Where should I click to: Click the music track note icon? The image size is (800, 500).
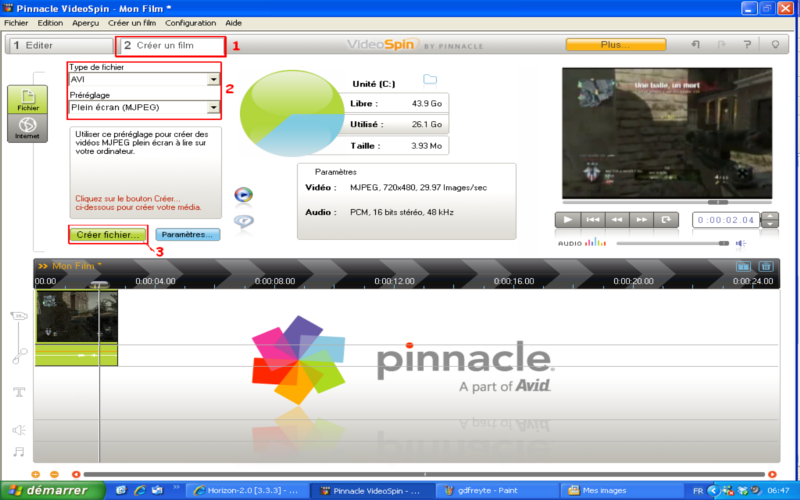pos(19,452)
